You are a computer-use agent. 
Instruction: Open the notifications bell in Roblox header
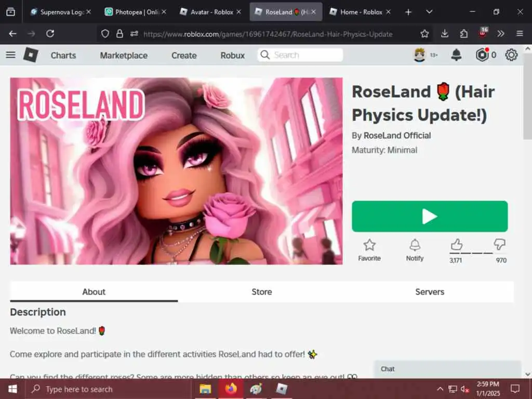(x=456, y=55)
